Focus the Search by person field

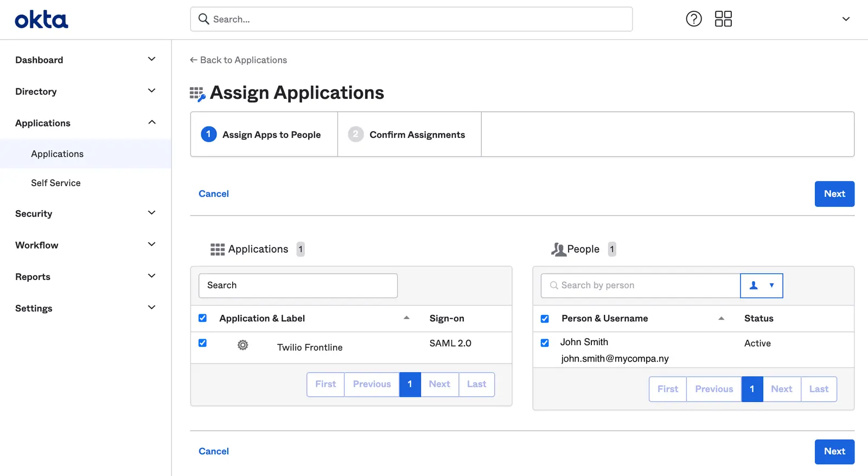(641, 285)
